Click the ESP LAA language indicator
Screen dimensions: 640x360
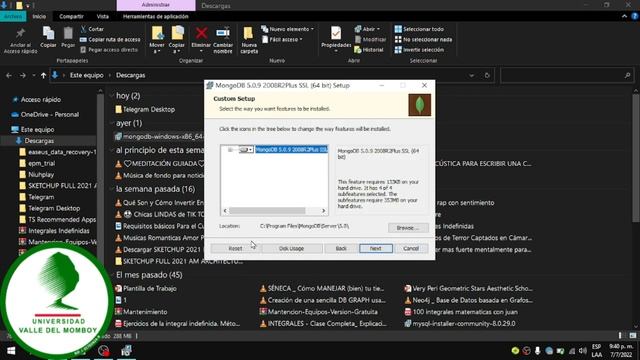(596, 351)
